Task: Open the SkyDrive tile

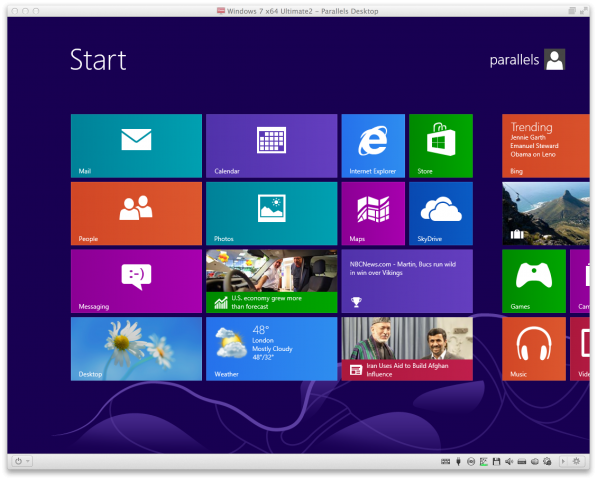Action: click(441, 214)
